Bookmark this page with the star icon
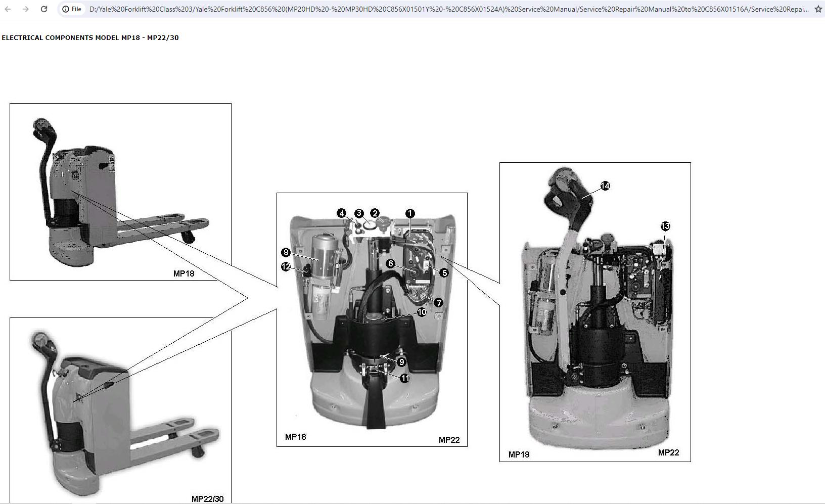Screen dimensions: 825x504 point(818,9)
